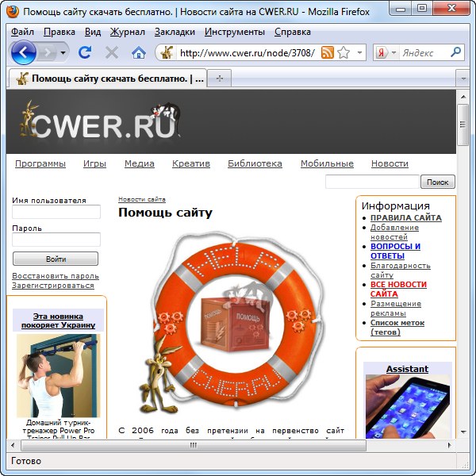Go to the Home page icon

(138, 53)
